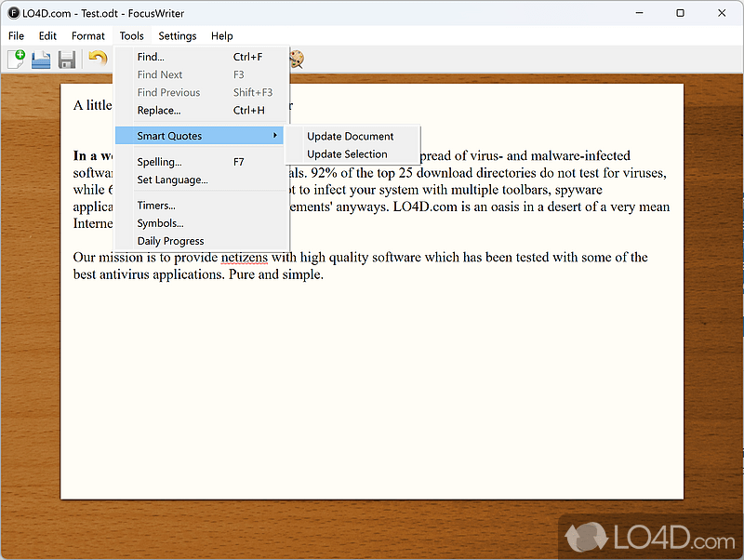The image size is (744, 560).
Task: Open the Timers... dialog
Action: (153, 205)
